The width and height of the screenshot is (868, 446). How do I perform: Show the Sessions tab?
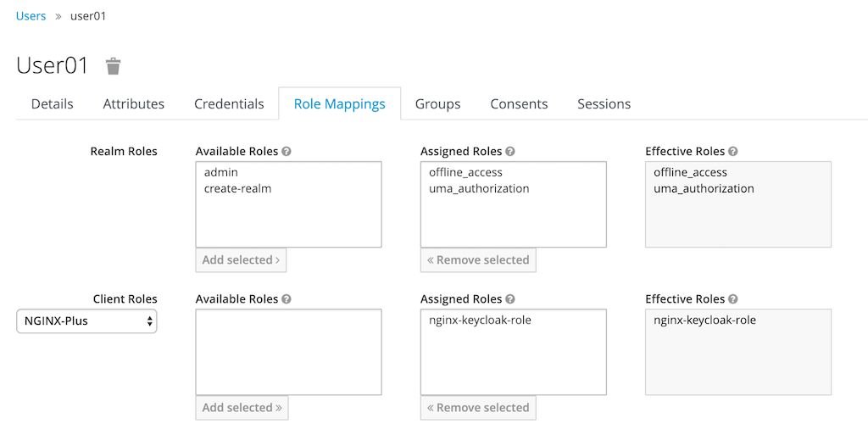pyautogui.click(x=604, y=104)
